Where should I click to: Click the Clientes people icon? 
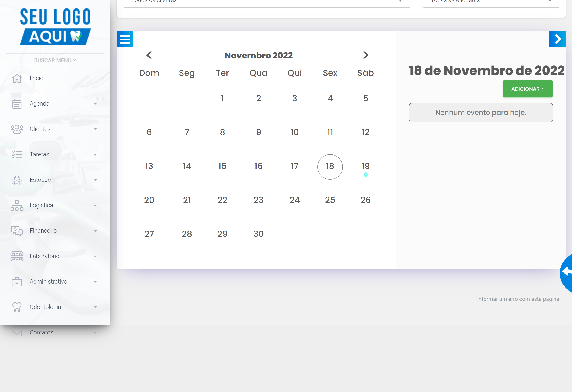point(17,129)
